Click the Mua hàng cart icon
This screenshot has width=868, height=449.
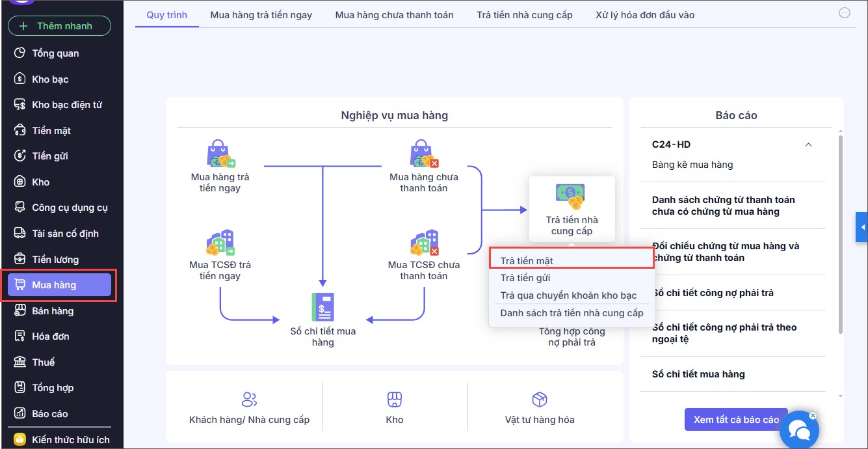(x=20, y=285)
